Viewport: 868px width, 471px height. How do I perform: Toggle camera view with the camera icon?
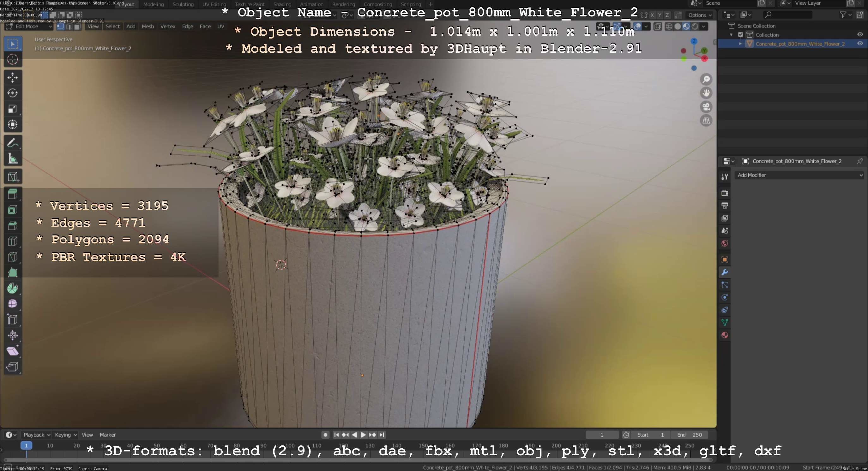[706, 107]
